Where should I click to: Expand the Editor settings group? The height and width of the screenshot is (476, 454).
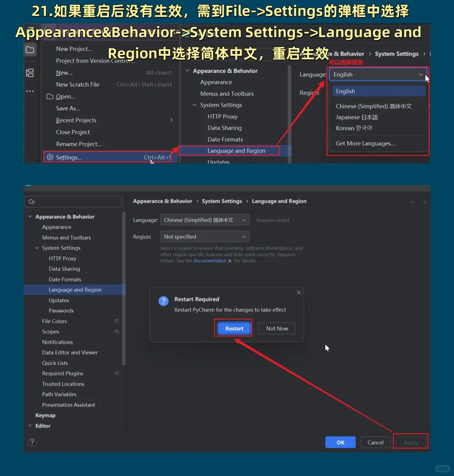30,426
